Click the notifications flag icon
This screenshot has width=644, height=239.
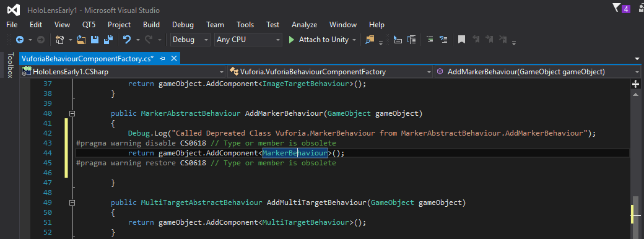tap(617, 8)
